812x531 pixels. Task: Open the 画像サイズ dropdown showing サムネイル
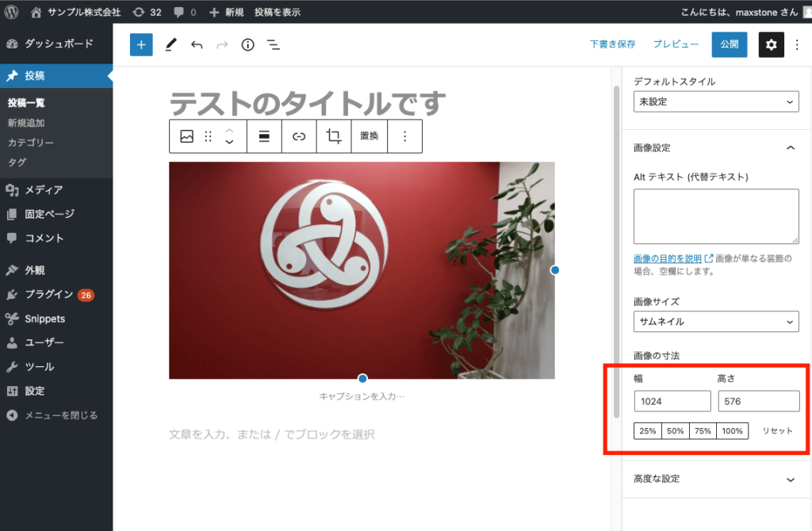(x=715, y=322)
